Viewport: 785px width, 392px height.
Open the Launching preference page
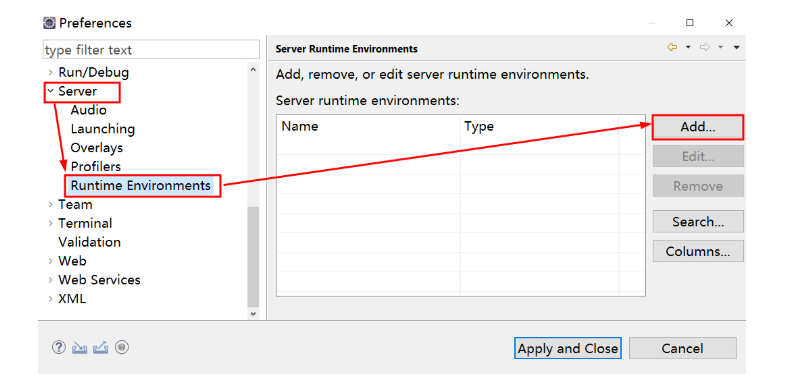[103, 129]
